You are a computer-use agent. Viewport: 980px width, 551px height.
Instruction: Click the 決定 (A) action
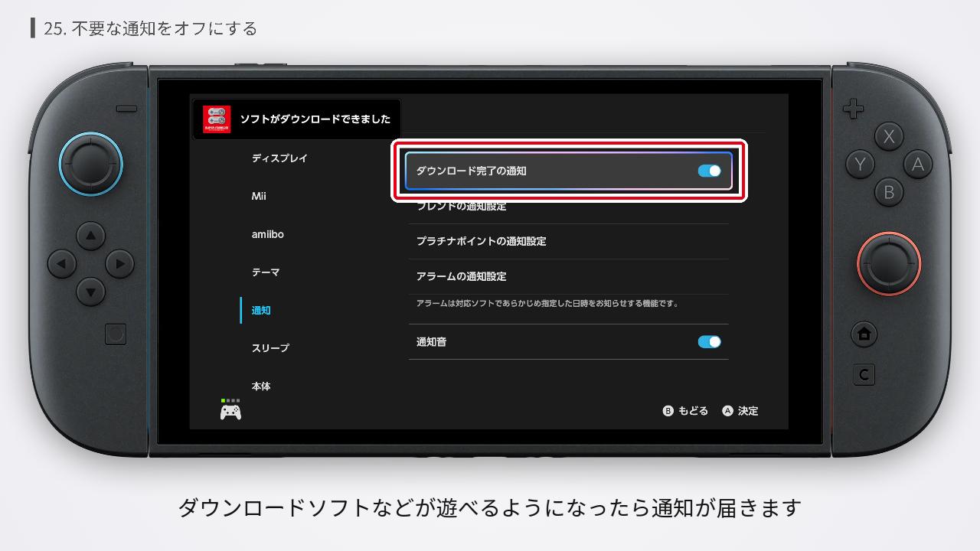click(739, 411)
